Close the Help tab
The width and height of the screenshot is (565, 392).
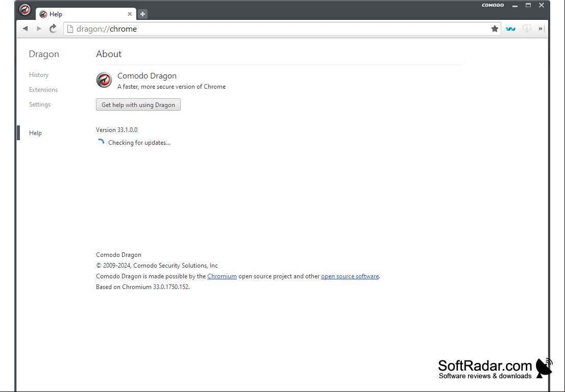point(130,14)
